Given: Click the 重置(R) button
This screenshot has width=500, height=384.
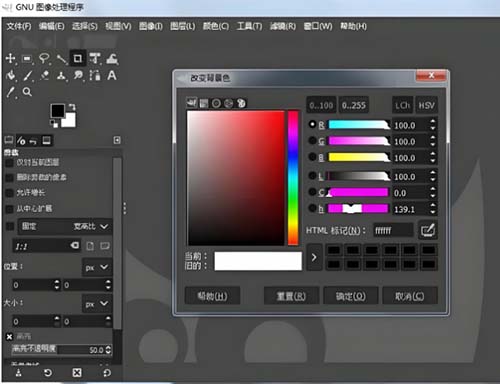Looking at the screenshot, I should pos(291,296).
